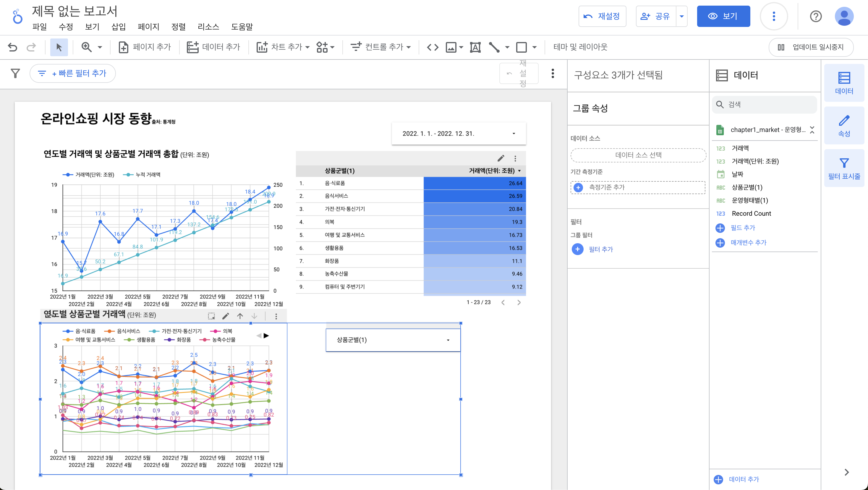Viewport: 868px width, 490px height.
Task: Click the pencil edit icon above table
Action: pyautogui.click(x=501, y=159)
